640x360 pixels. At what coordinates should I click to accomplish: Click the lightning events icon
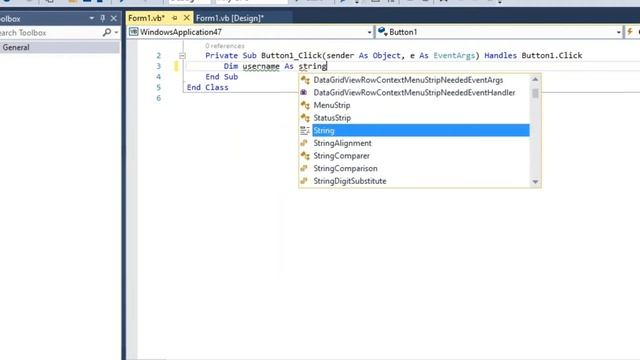coord(630,32)
